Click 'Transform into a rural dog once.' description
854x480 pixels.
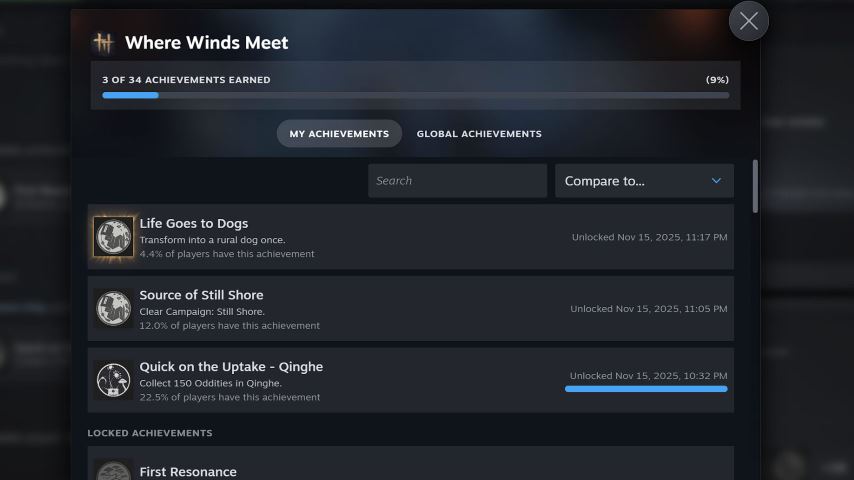(212, 240)
